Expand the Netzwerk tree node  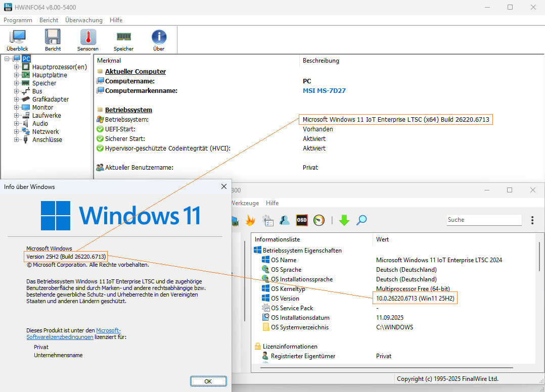[x=16, y=131]
